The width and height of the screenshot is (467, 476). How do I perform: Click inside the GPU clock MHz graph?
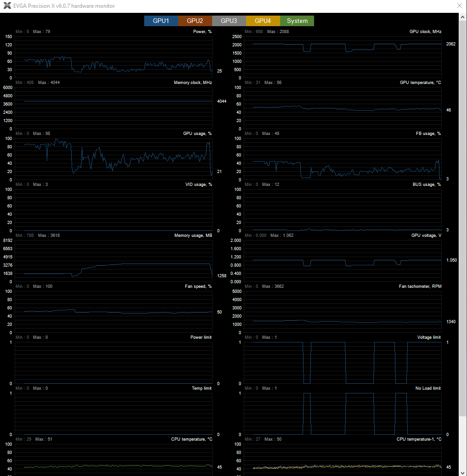(343, 57)
